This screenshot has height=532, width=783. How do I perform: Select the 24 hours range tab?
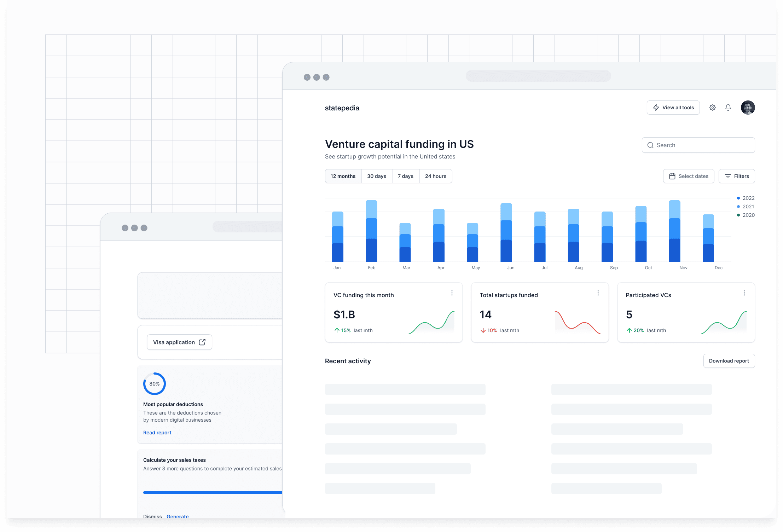coord(435,176)
